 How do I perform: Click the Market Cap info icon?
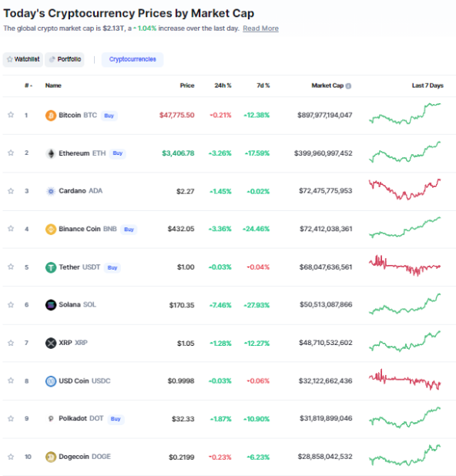[x=348, y=86]
